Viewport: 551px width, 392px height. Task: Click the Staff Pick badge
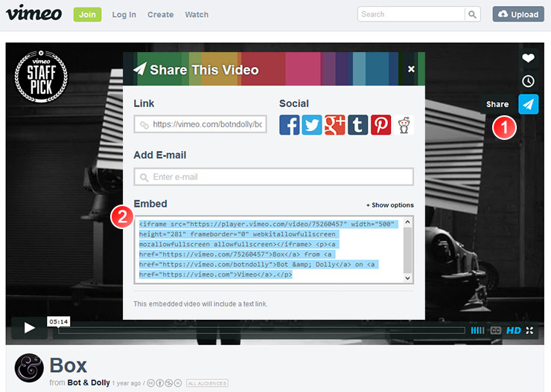(x=41, y=77)
